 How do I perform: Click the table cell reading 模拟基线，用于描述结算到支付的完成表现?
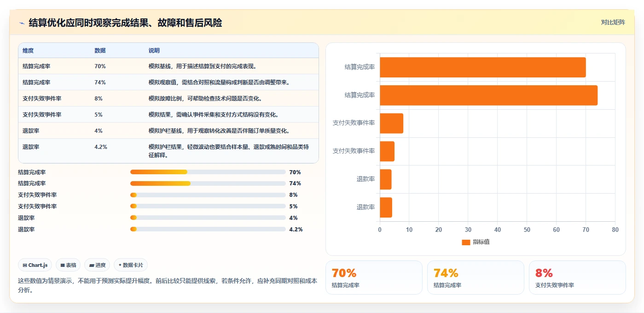click(x=232, y=66)
